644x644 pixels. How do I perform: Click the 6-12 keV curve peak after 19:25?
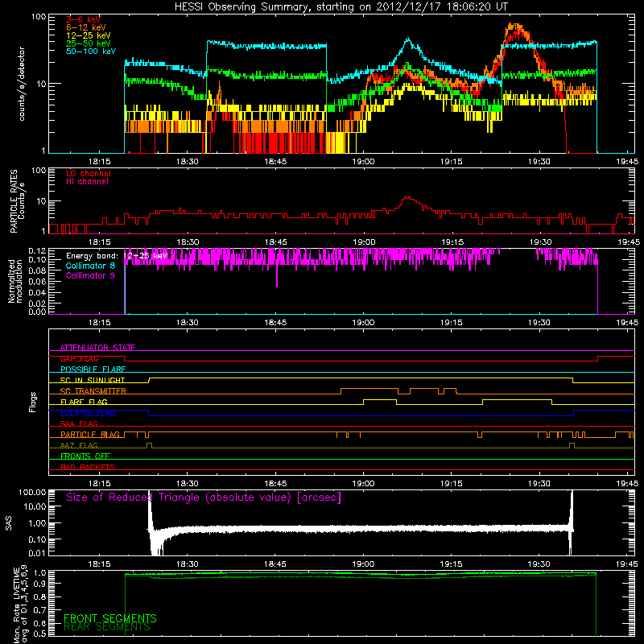coord(514,26)
